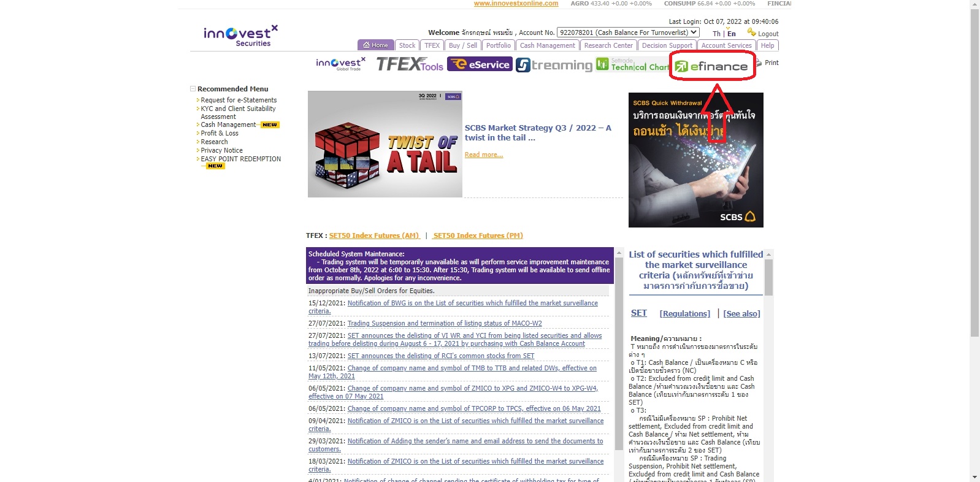Open SCBS Market Strategy Q3 2022 headline
Screen dimensions: 980x482
pyautogui.click(x=538, y=132)
